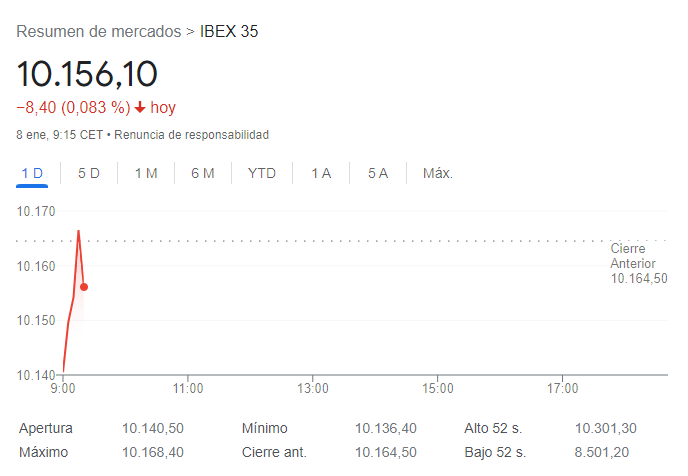688x476 pixels.
Task: Click the peak of the red chart line
Action: (78, 232)
